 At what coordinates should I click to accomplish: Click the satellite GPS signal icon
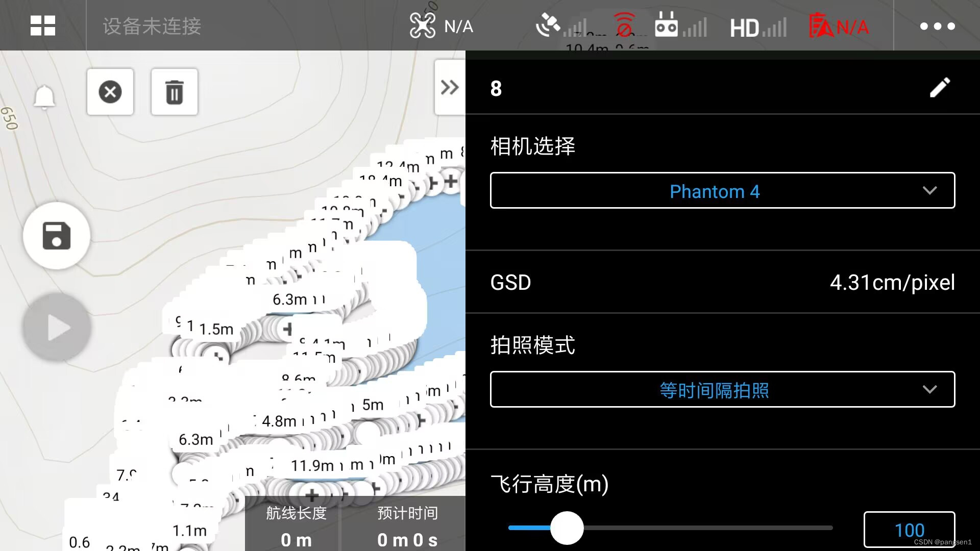[x=549, y=24]
